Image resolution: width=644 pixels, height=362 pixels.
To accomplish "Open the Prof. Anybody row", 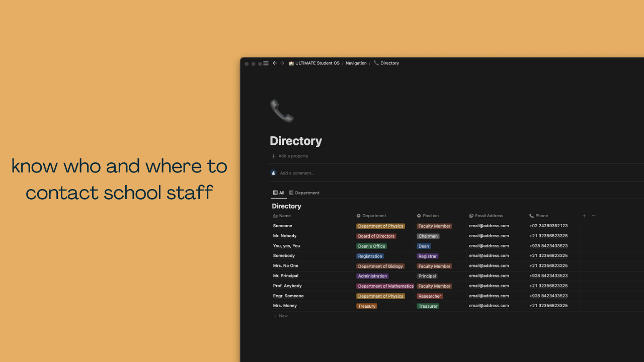I will click(288, 286).
